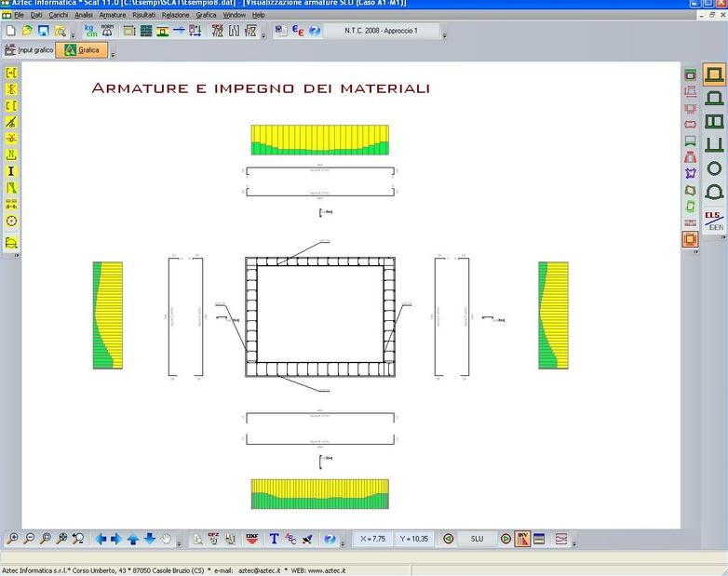Click the text insert T icon
This screenshot has width=728, height=576.
click(x=274, y=539)
